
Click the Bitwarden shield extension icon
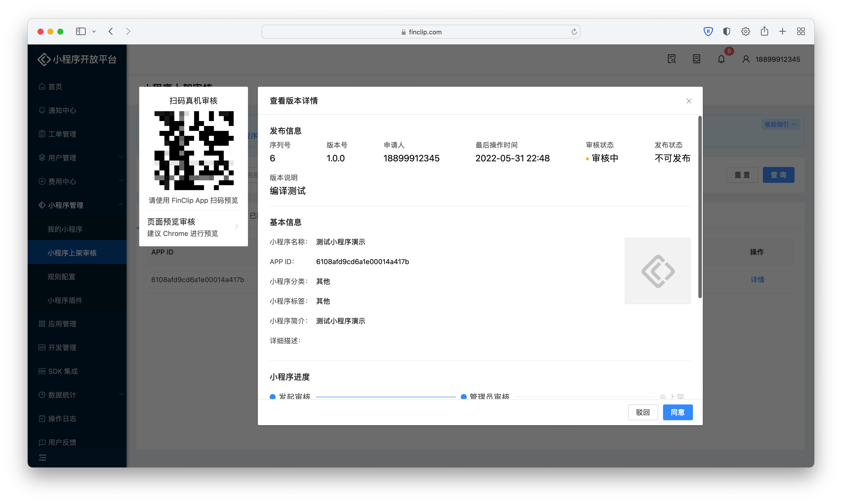708,32
